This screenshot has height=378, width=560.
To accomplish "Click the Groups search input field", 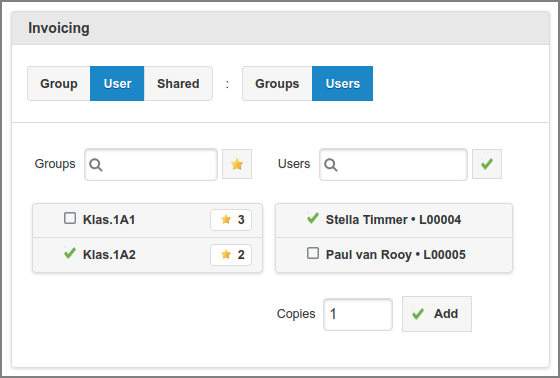I will pyautogui.click(x=151, y=164).
